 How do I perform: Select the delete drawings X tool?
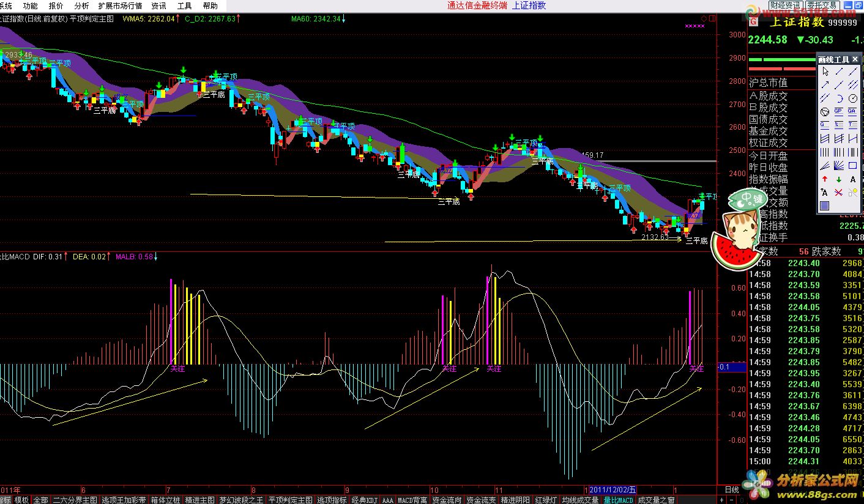pos(839,192)
